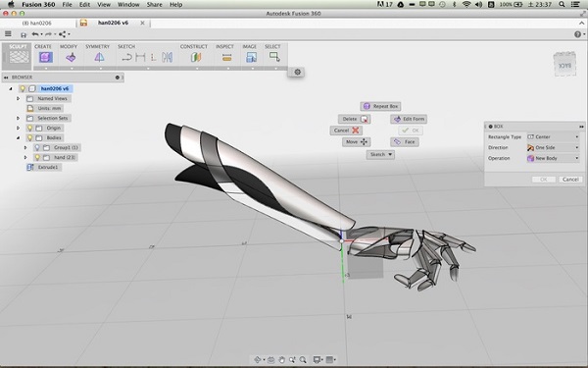Screen dimensions: 588x368
Task: Close the han0206 v6 tab
Action: pos(142,23)
